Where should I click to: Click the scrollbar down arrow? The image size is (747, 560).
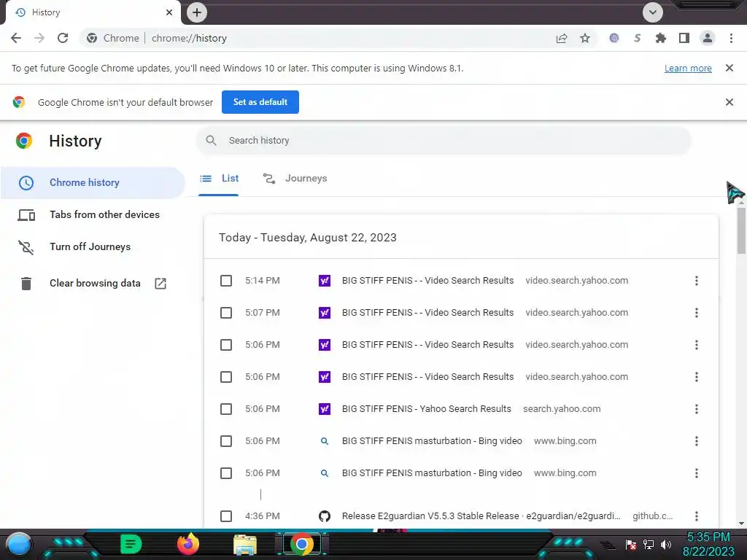pyautogui.click(x=741, y=524)
